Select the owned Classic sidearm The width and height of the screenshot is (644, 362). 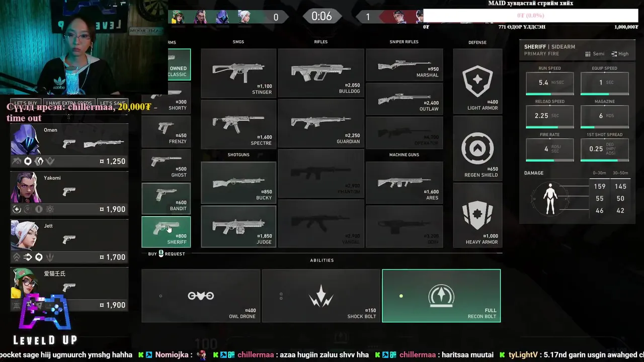tap(179, 64)
